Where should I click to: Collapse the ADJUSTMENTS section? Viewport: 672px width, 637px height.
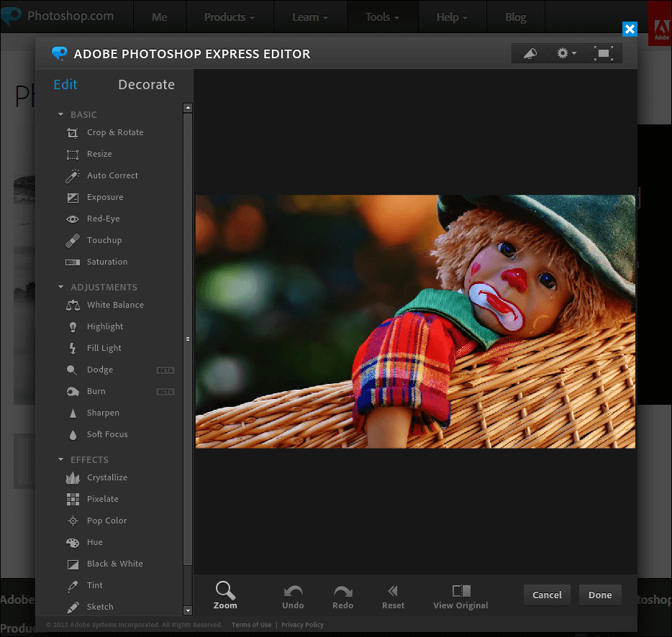tap(61, 288)
